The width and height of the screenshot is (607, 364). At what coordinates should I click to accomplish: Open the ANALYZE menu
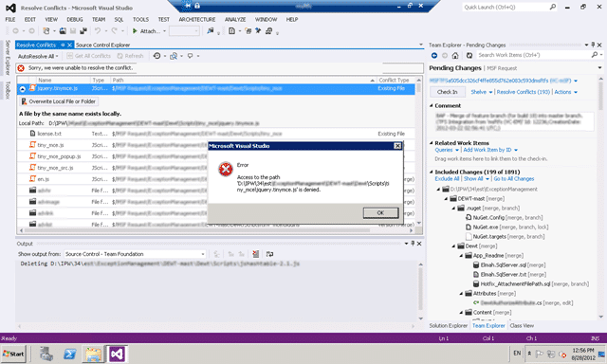pyautogui.click(x=235, y=19)
